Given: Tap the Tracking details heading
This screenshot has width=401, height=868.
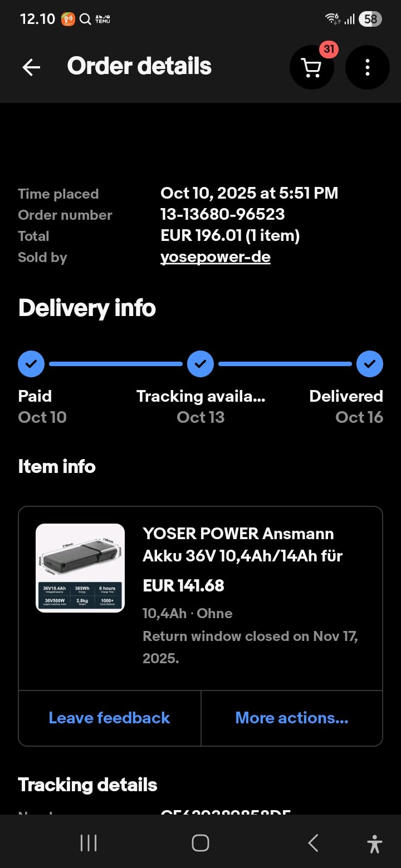Looking at the screenshot, I should [x=87, y=785].
